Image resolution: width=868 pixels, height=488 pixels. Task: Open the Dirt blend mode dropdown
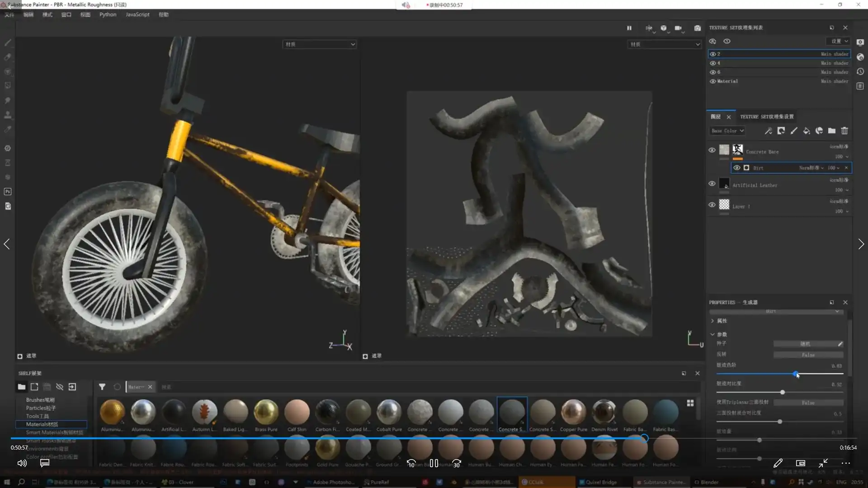tap(811, 168)
